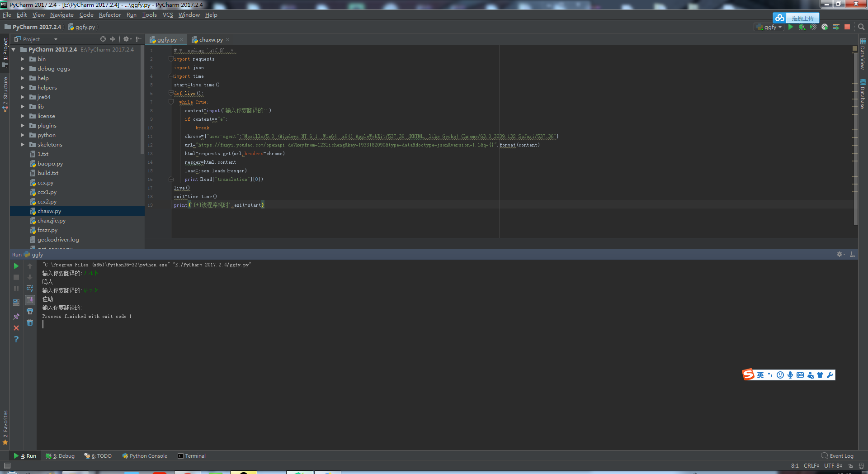Open the Python Console tab

145,456
